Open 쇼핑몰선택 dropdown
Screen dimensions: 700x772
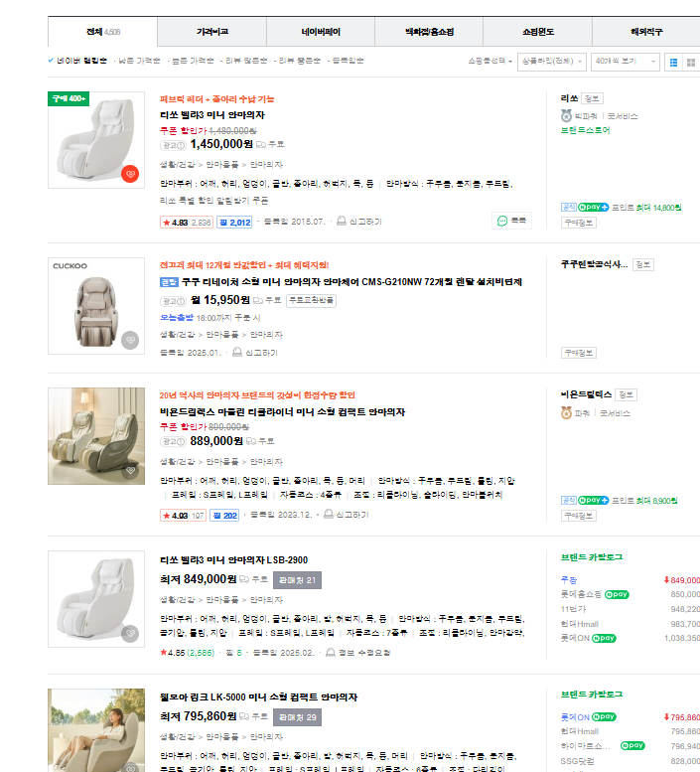[x=490, y=61]
